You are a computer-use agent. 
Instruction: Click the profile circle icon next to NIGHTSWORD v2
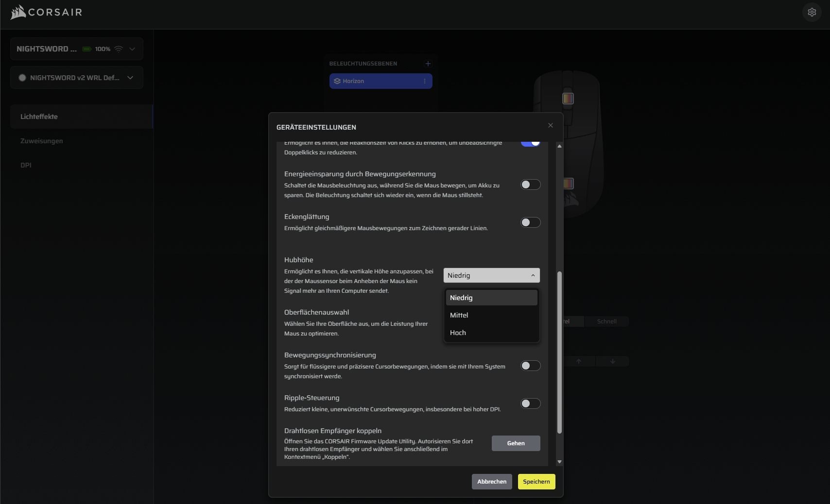(x=22, y=78)
